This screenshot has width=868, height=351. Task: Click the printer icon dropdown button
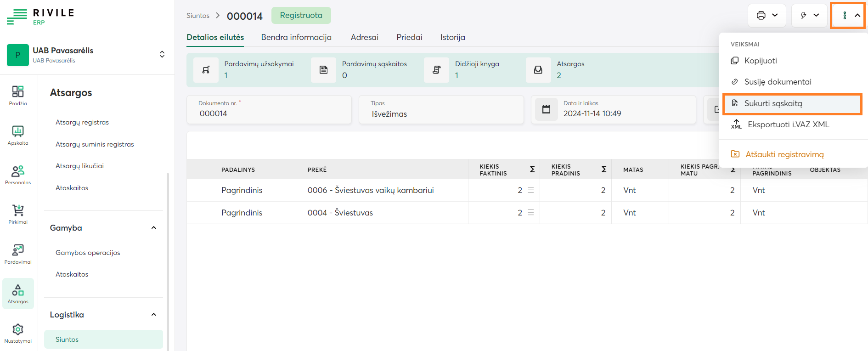pos(767,16)
